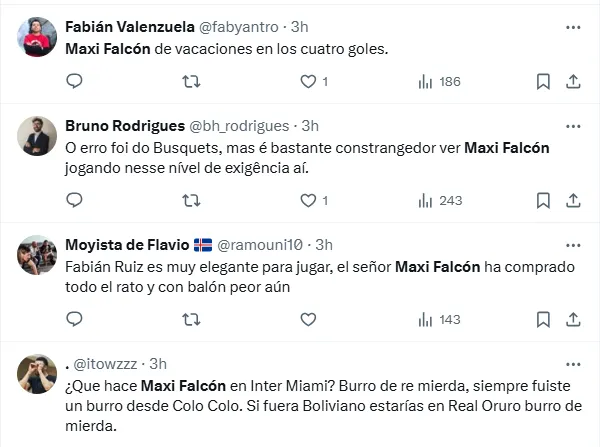Screen dimensions: 600x447
Task: Bookmark Fabián Valenzuela's tweet
Action: point(542,81)
